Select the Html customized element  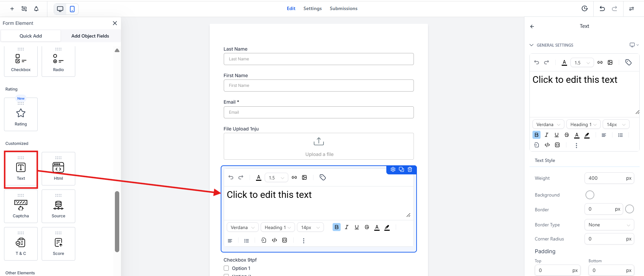click(58, 168)
